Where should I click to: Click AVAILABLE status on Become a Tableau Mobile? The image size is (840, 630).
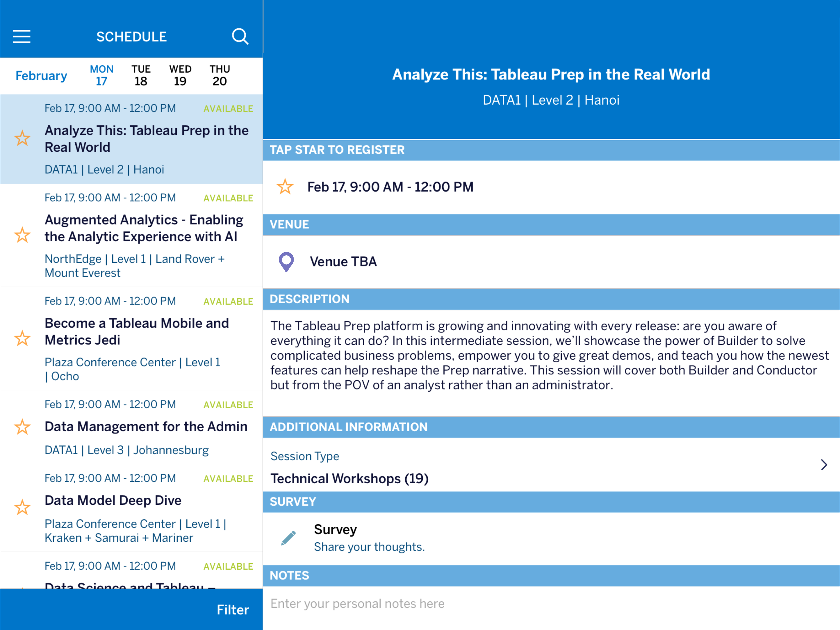(x=228, y=301)
